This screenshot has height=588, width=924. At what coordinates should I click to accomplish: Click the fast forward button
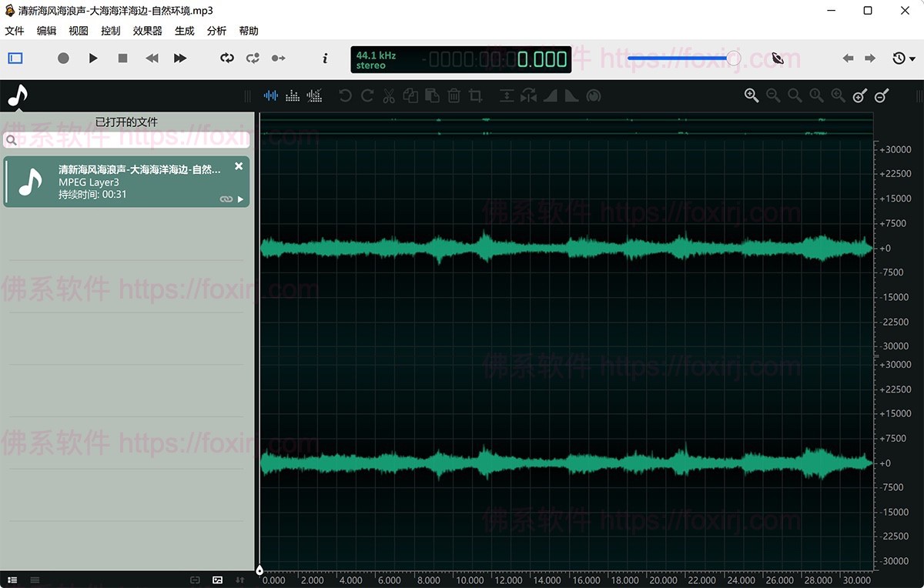click(x=180, y=58)
